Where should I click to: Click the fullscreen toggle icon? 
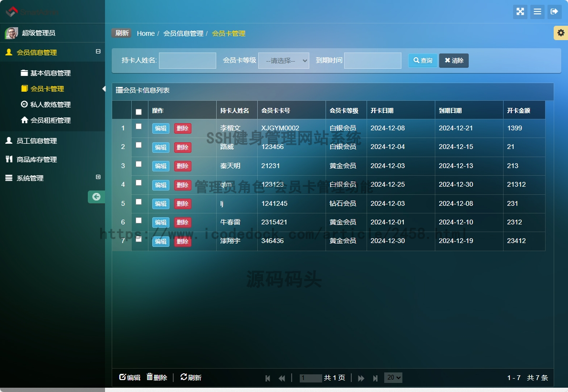click(520, 11)
